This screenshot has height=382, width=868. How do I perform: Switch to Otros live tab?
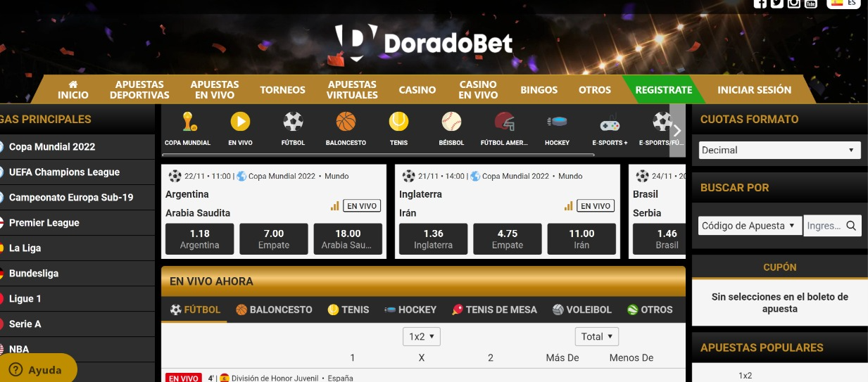point(650,310)
